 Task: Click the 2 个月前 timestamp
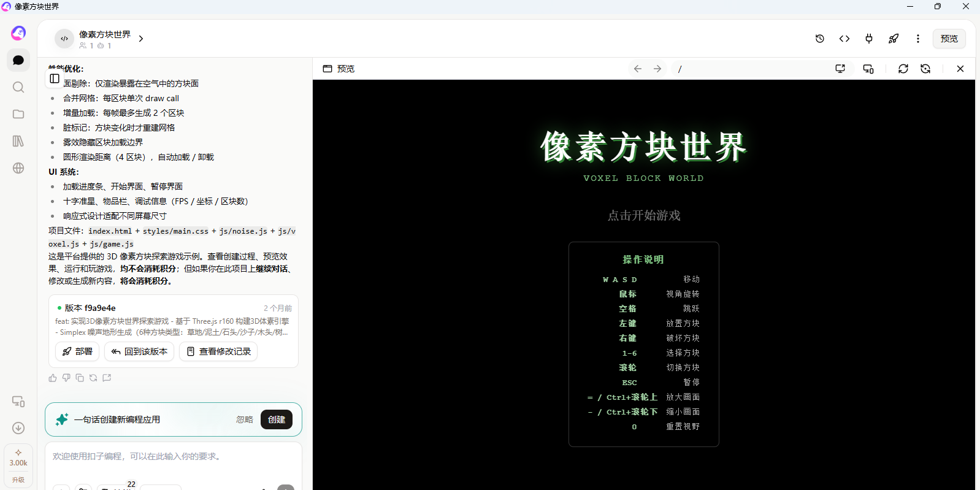click(278, 308)
